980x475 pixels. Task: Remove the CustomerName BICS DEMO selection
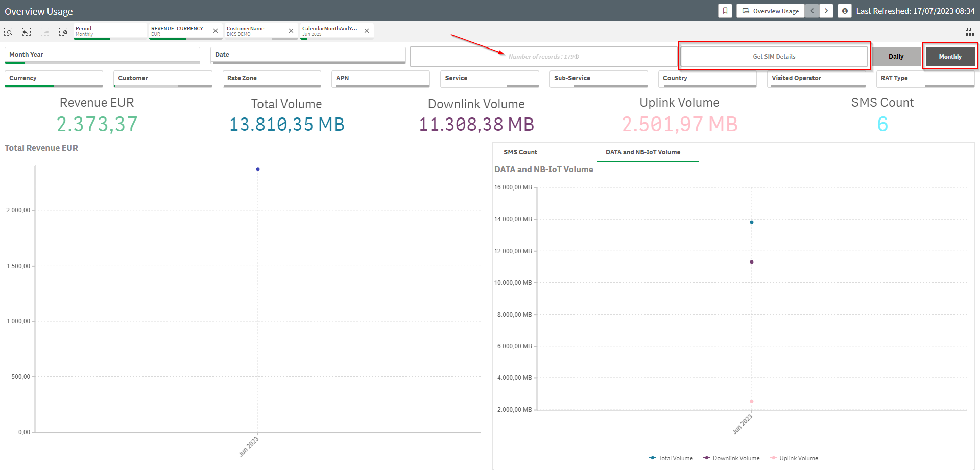coord(291,31)
